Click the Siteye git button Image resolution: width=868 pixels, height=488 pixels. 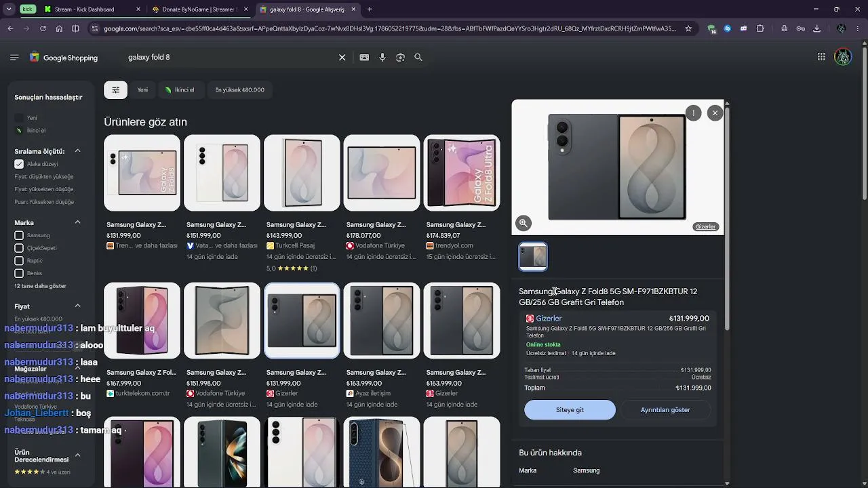[570, 410]
